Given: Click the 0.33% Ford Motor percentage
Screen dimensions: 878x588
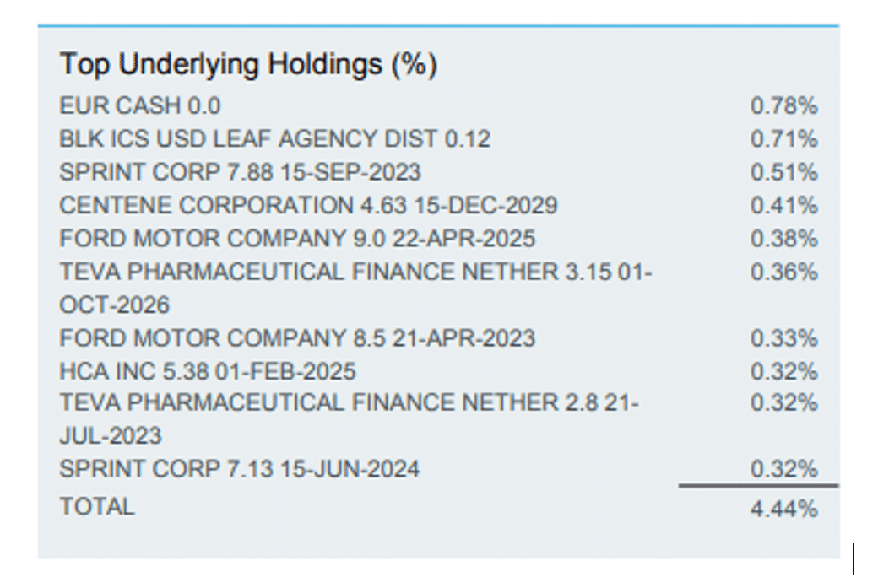Looking at the screenshot, I should click(x=783, y=338).
